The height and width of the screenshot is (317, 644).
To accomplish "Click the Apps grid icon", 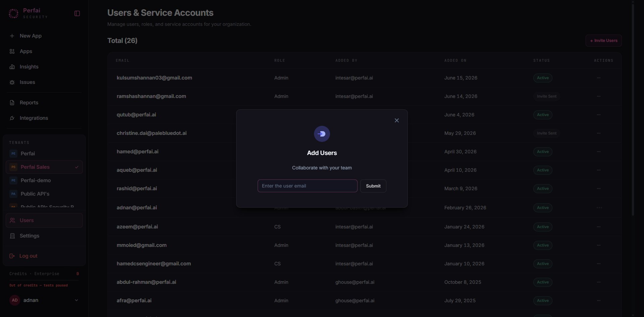I will click(12, 51).
